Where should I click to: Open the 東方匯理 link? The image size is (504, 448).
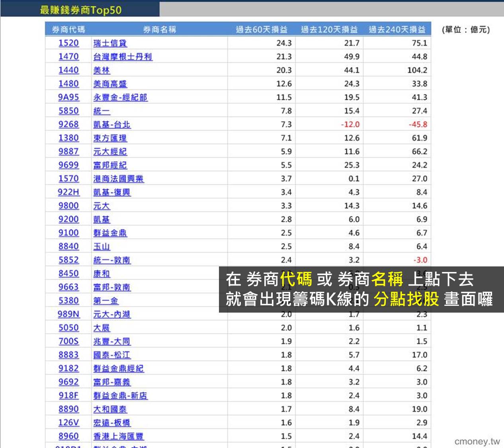110,138
